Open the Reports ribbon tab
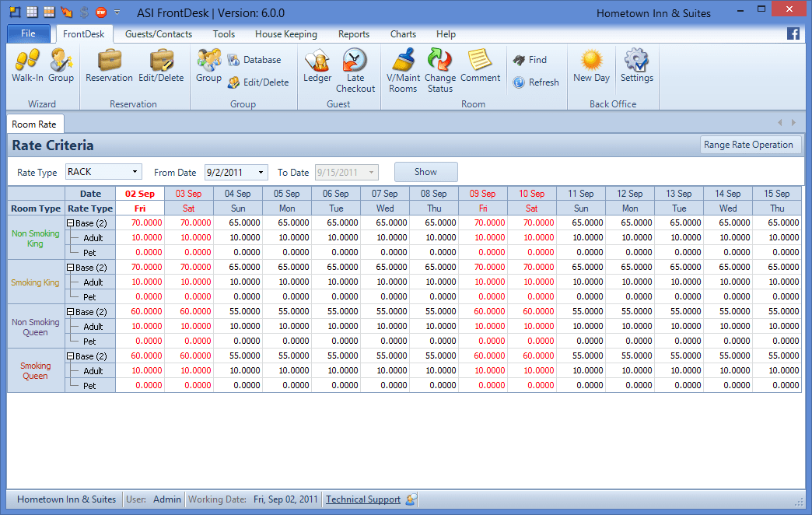The height and width of the screenshot is (515, 812). [353, 34]
